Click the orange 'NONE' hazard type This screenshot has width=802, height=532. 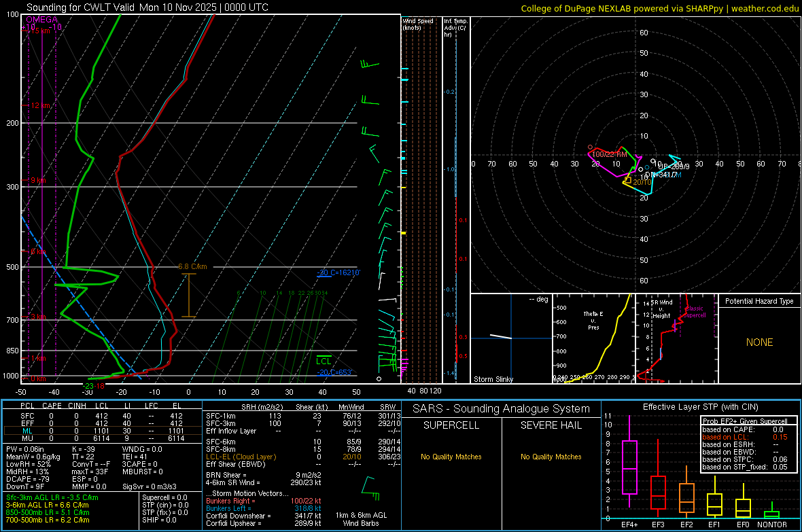click(759, 342)
